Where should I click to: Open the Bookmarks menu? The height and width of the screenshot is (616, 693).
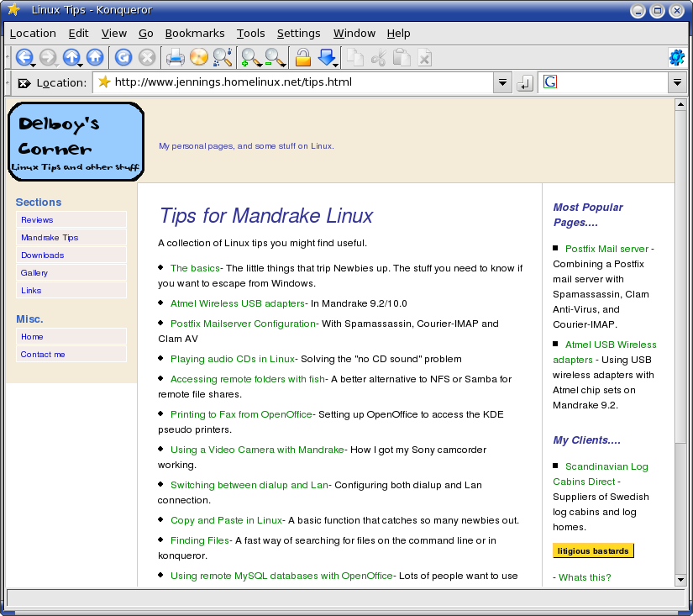(195, 33)
